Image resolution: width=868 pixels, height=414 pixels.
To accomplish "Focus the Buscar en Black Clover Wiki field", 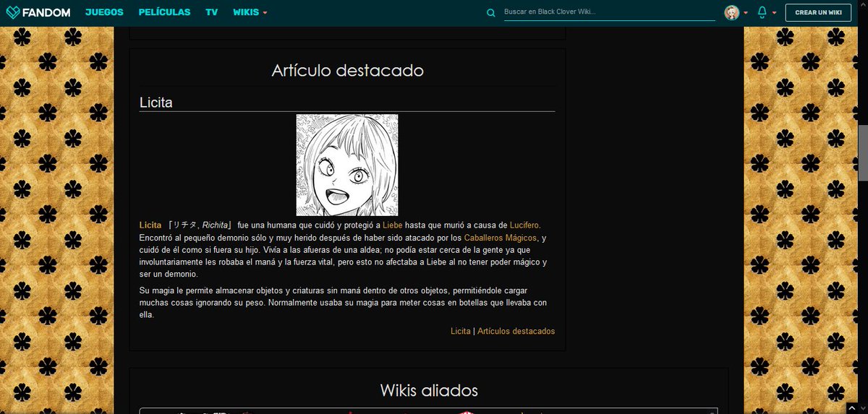I will [x=609, y=12].
